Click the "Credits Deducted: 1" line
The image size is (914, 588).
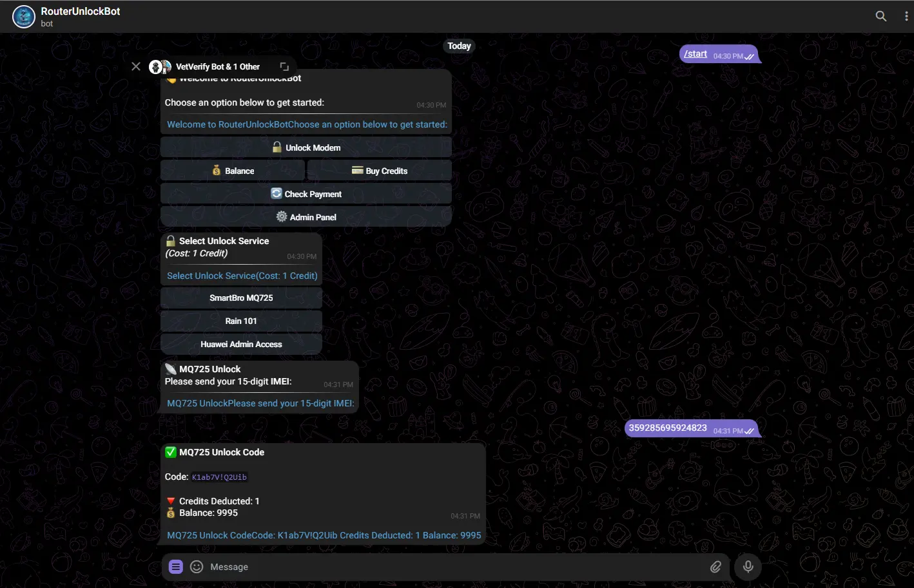[219, 501]
